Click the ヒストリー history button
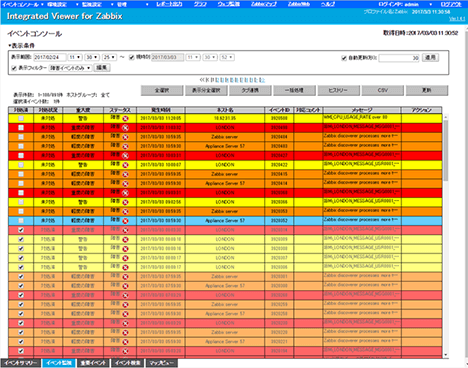 pos(338,90)
